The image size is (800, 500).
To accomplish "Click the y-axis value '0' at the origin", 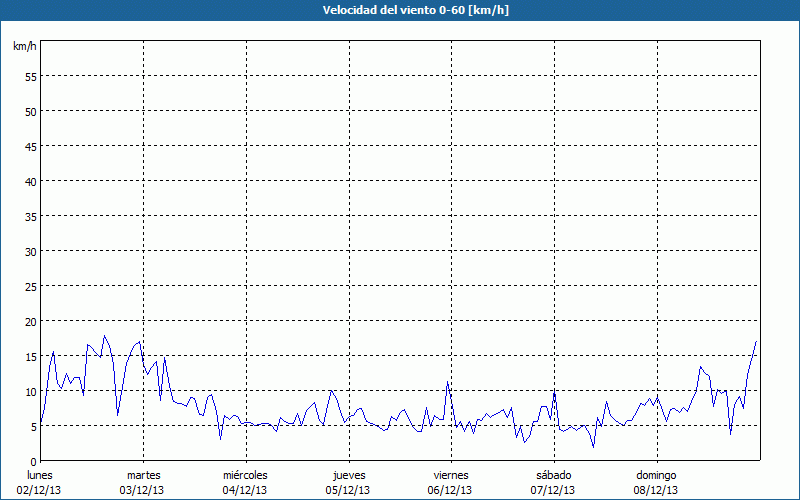I will [33, 461].
